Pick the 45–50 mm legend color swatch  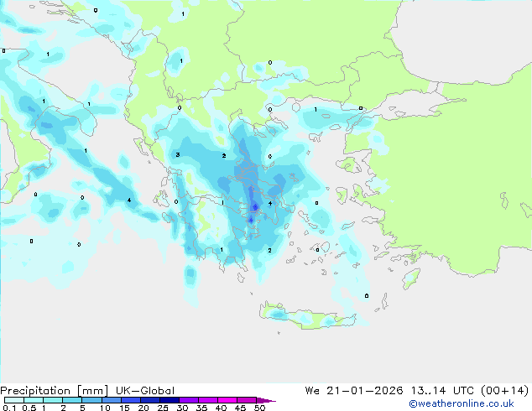(x=247, y=400)
